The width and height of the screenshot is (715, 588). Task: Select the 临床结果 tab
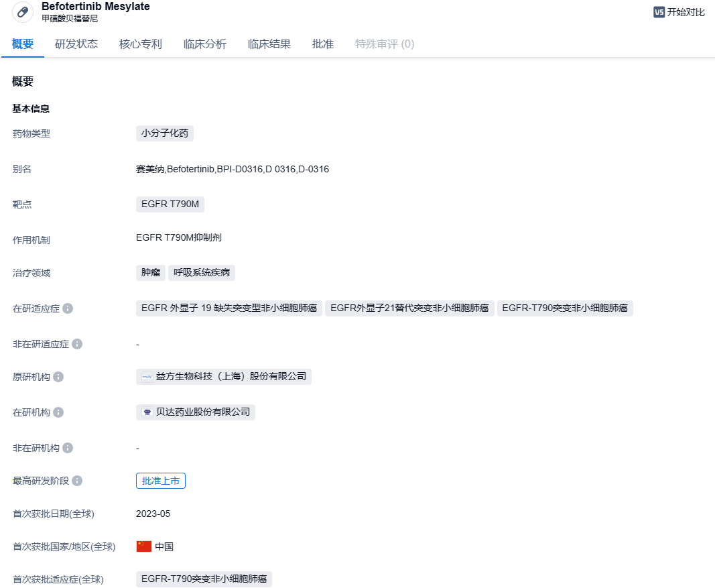(x=269, y=44)
